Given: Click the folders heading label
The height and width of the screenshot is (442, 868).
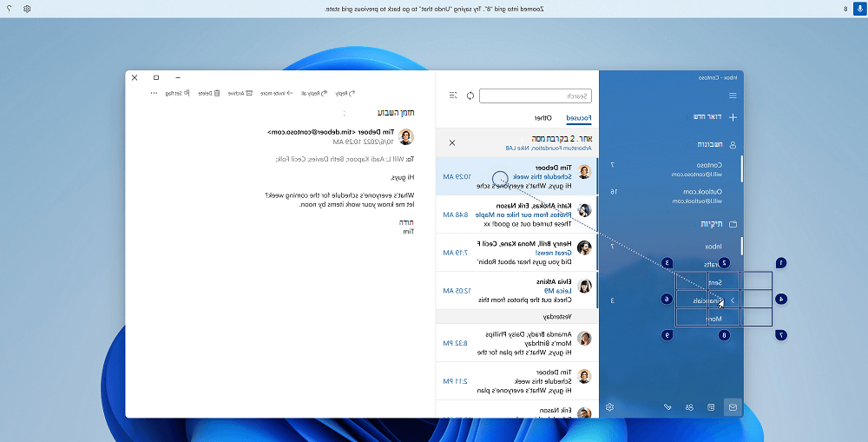Looking at the screenshot, I should click(712, 224).
